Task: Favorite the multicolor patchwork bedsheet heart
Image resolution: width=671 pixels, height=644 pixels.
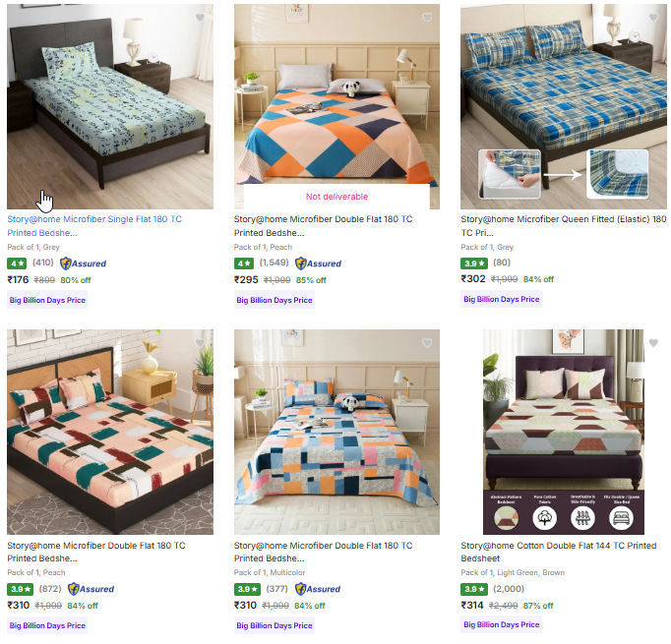Action: pyautogui.click(x=427, y=343)
